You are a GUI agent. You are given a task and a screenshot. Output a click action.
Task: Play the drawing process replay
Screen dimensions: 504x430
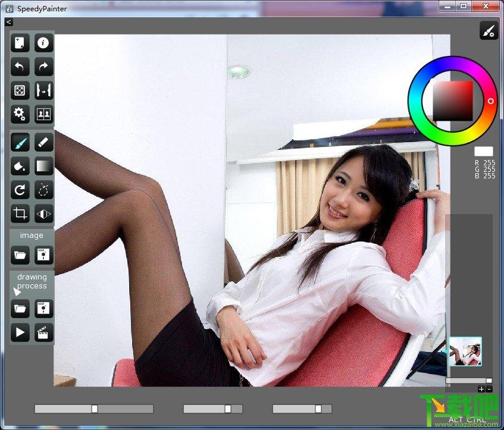click(x=20, y=332)
